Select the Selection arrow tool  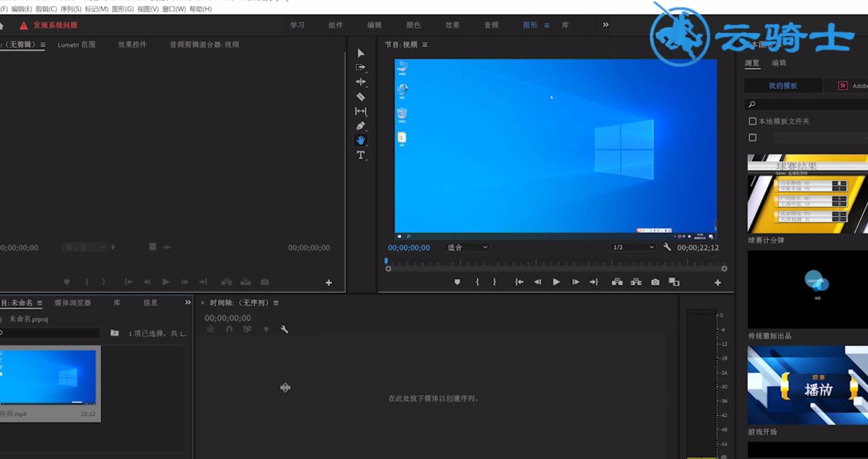361,53
